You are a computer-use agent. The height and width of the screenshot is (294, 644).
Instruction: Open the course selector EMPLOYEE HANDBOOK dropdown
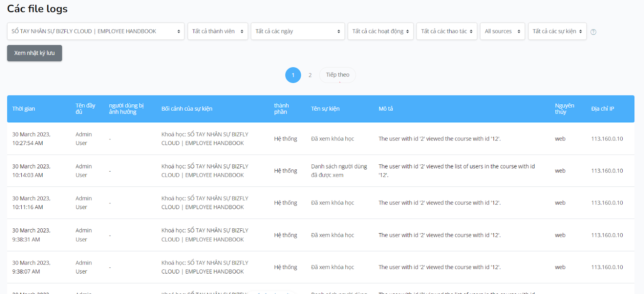click(x=96, y=31)
